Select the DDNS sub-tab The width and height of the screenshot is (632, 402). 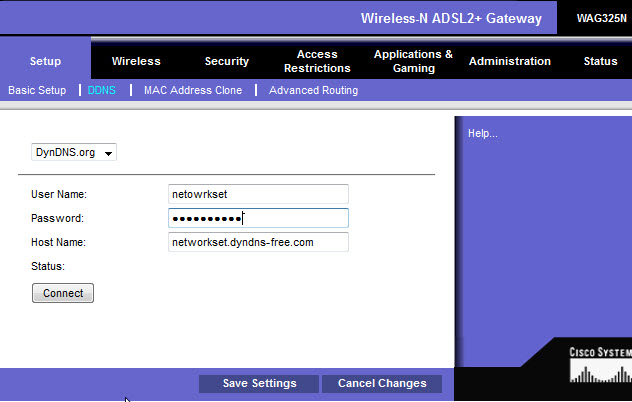102,90
